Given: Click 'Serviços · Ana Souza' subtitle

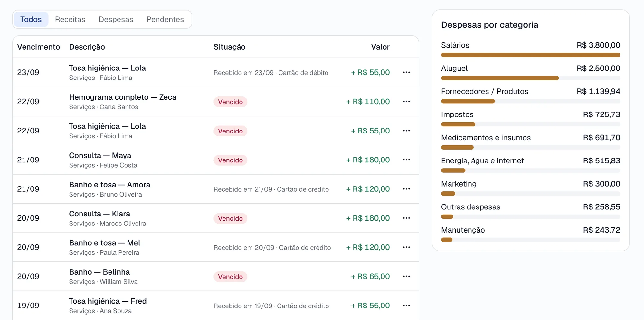Looking at the screenshot, I should (x=100, y=311).
